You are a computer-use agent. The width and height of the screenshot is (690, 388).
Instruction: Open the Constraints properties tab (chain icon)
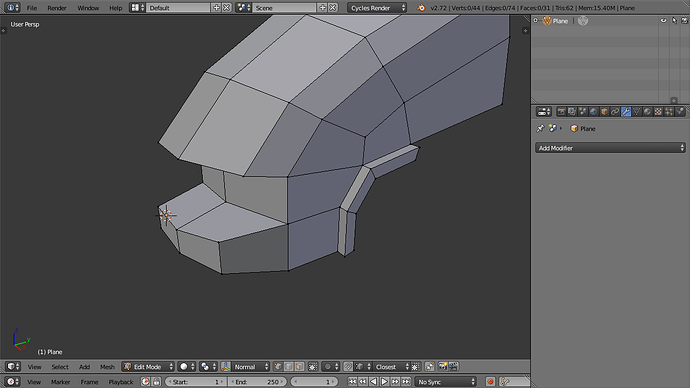click(x=615, y=112)
